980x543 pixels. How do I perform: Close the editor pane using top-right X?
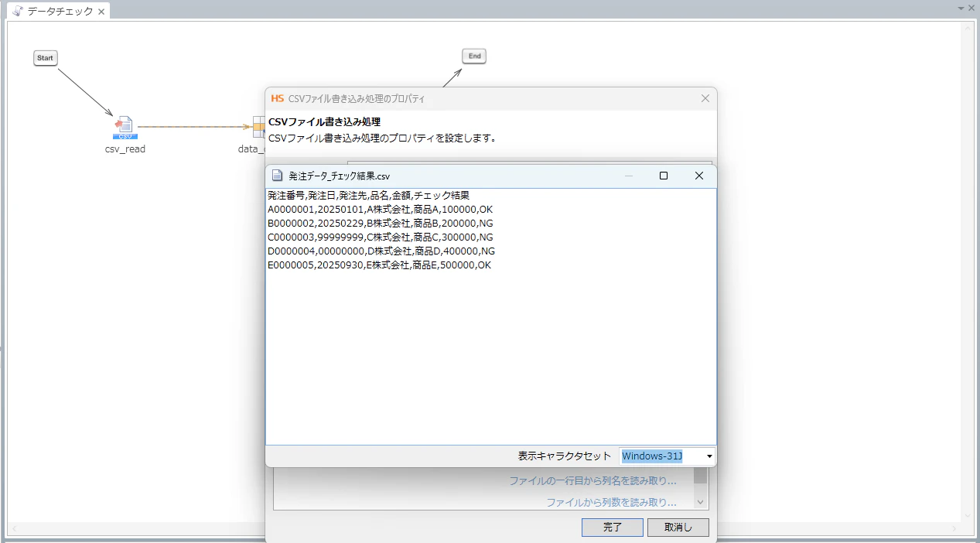click(971, 7)
